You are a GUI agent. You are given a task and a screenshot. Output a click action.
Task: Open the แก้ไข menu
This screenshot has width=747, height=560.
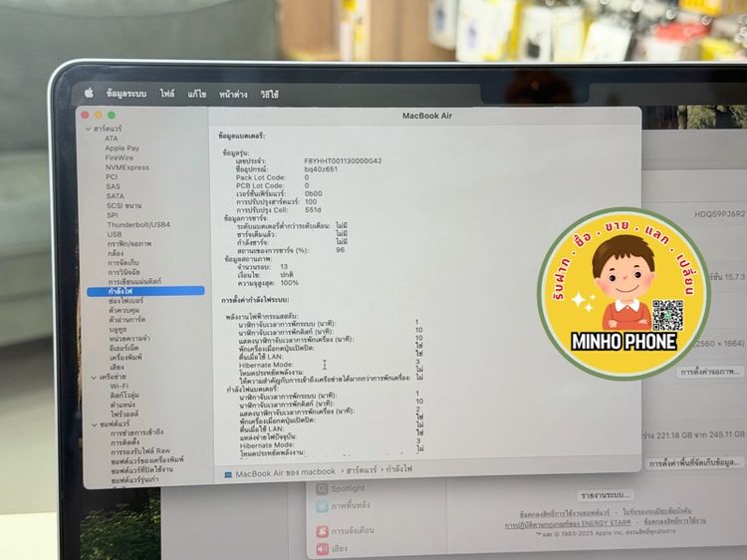pos(197,95)
